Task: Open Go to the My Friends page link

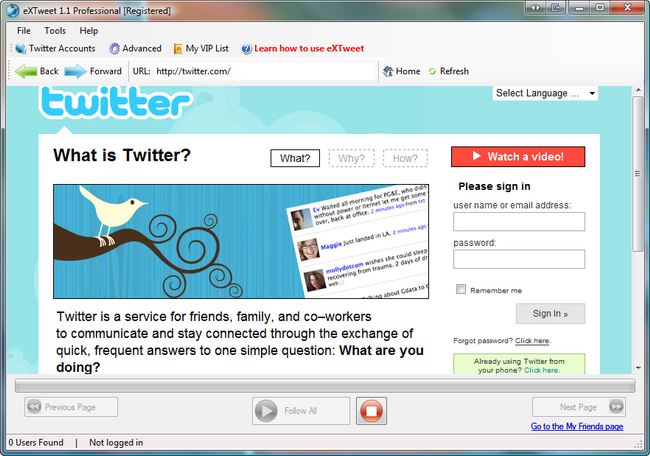Action: [x=577, y=427]
